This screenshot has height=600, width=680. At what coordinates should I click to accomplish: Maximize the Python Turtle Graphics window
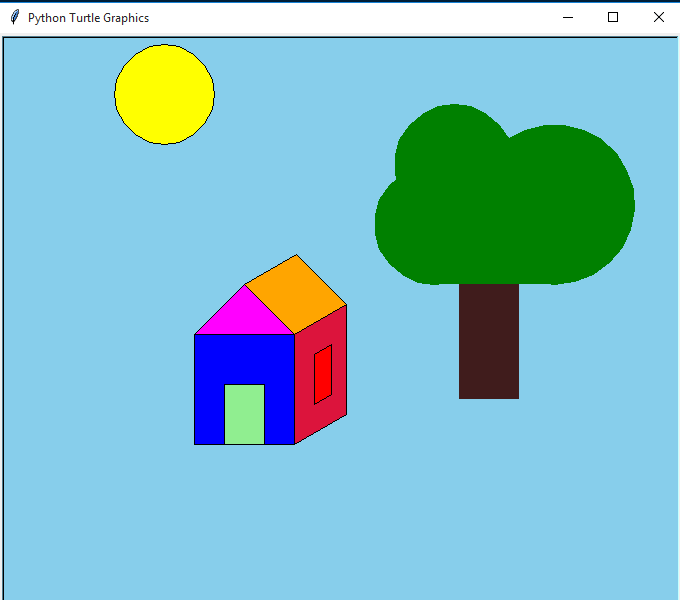(x=613, y=17)
